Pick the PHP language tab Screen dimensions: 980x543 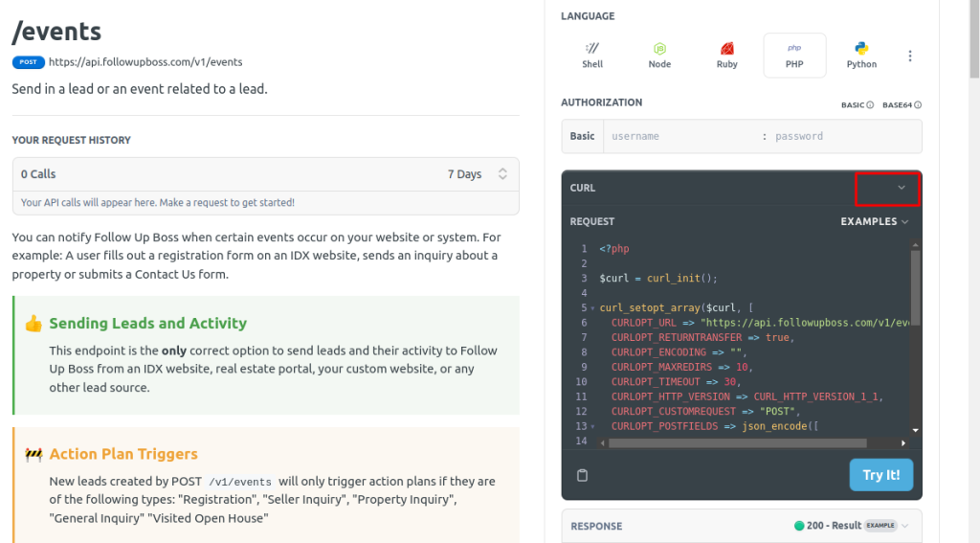click(794, 55)
